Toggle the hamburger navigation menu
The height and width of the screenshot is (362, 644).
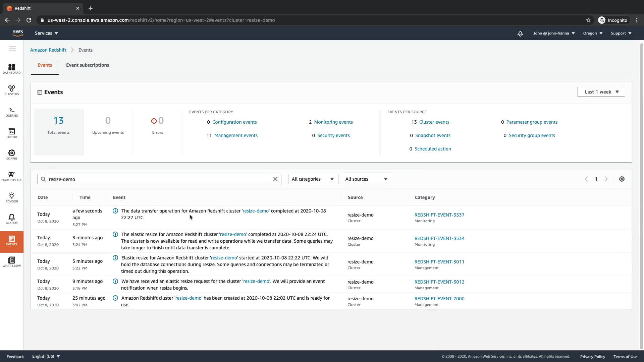(13, 49)
